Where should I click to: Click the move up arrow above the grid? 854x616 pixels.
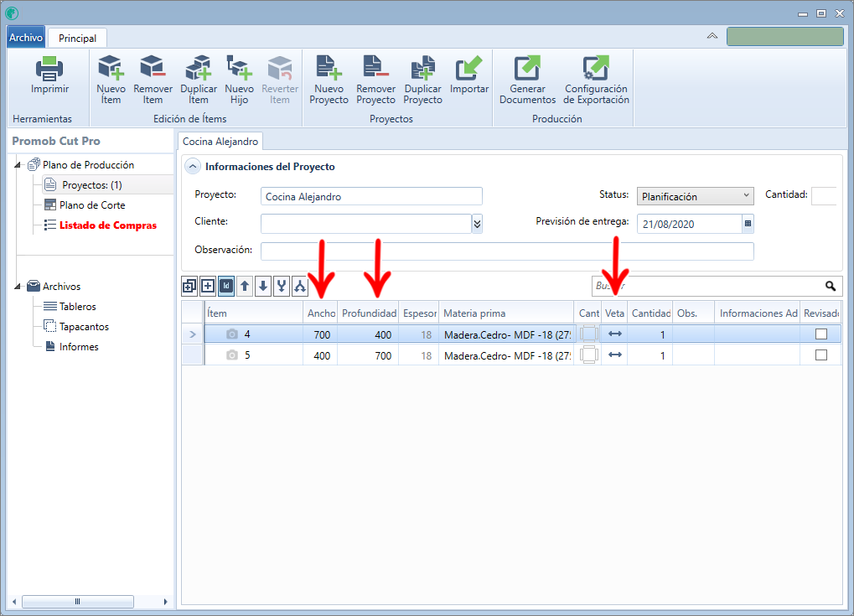(245, 287)
